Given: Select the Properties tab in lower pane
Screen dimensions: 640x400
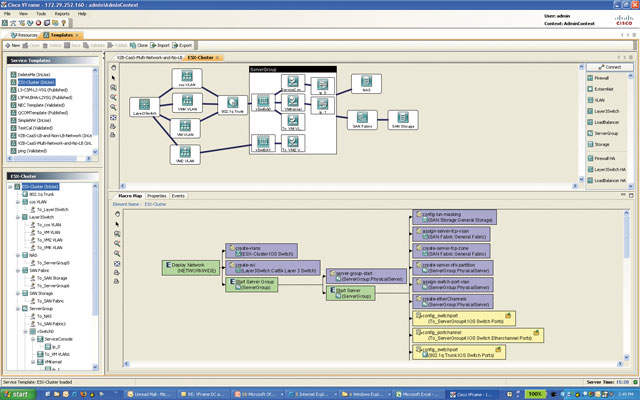Looking at the screenshot, I should 157,196.
